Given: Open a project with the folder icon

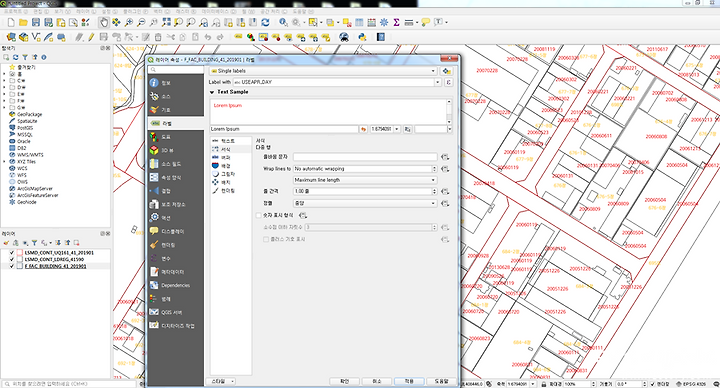Looking at the screenshot, I should click(x=23, y=22).
